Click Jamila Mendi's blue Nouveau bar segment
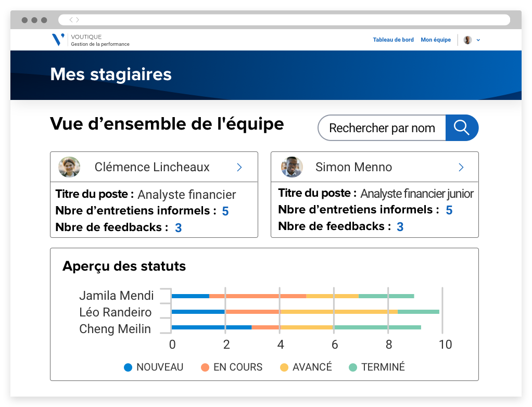 (x=191, y=296)
